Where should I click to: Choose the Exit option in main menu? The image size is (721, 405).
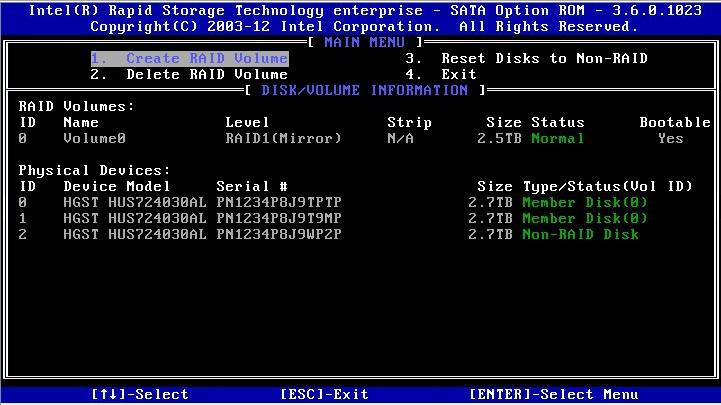[442, 74]
